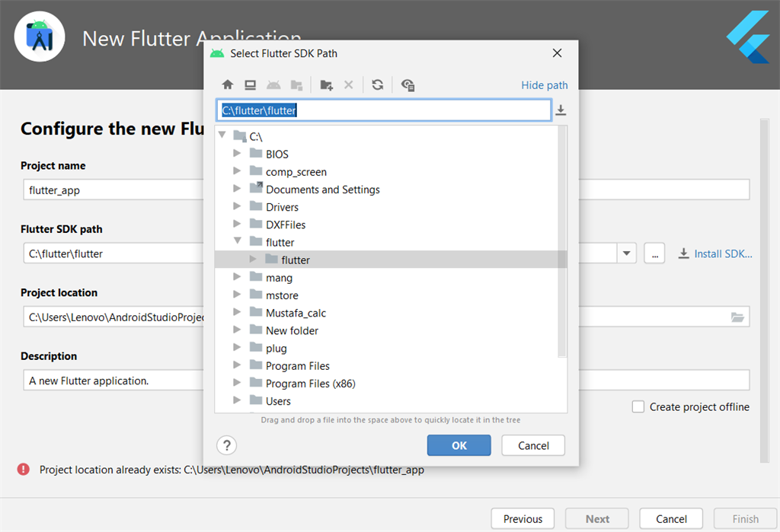Click the module directory toolbar icon
780x532 pixels.
click(x=296, y=85)
